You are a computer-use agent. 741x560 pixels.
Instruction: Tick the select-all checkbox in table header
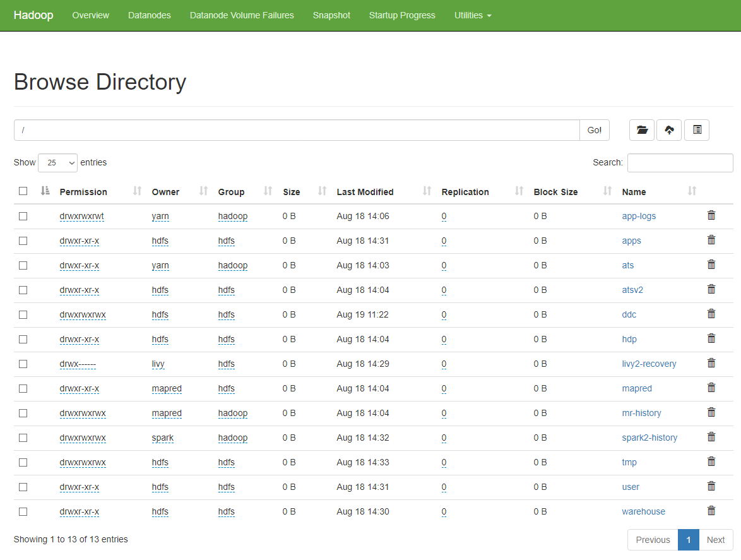[23, 191]
